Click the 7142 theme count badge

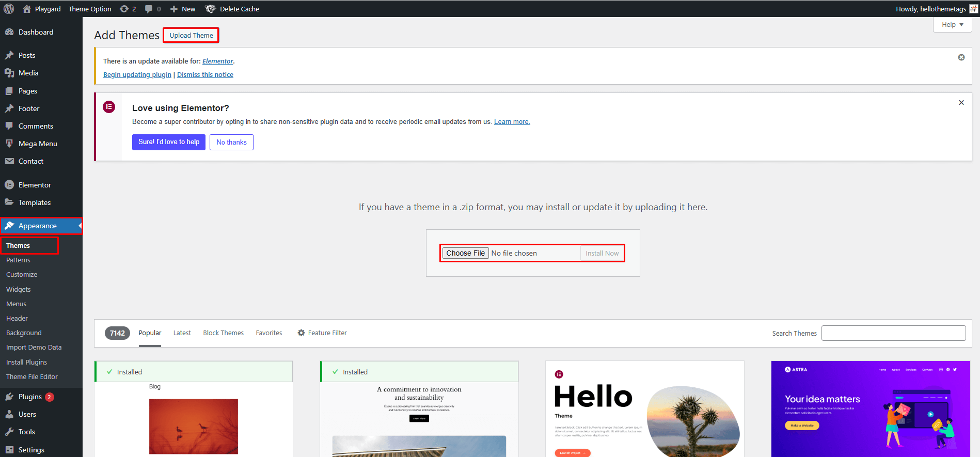(117, 333)
